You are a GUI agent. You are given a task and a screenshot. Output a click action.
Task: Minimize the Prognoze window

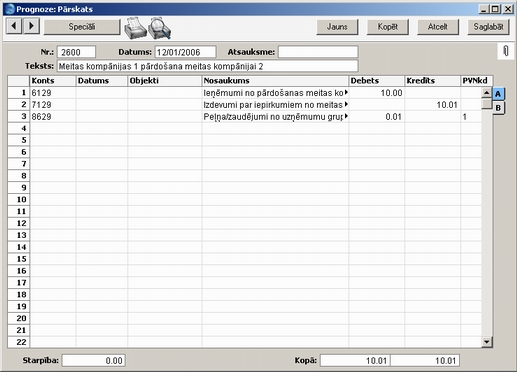[x=484, y=9]
